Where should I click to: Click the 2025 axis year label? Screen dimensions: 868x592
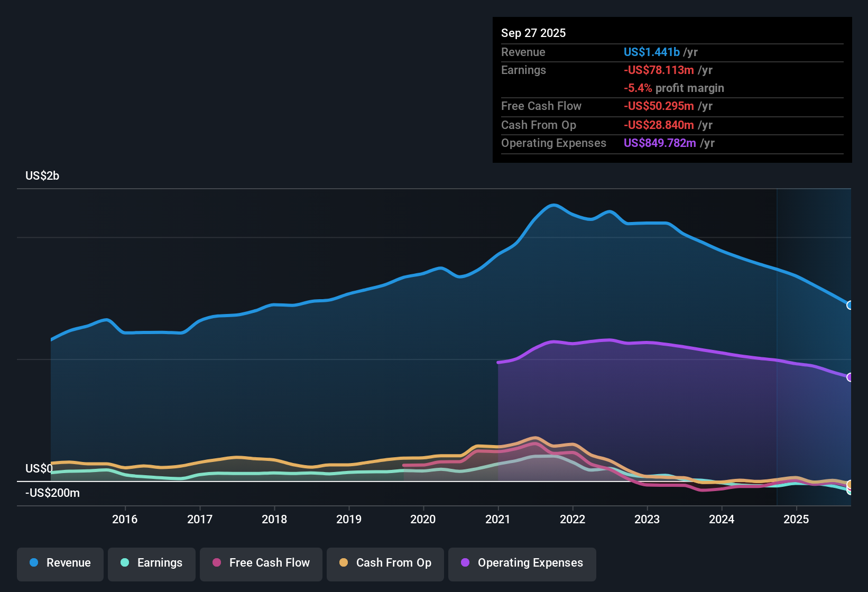tap(796, 519)
